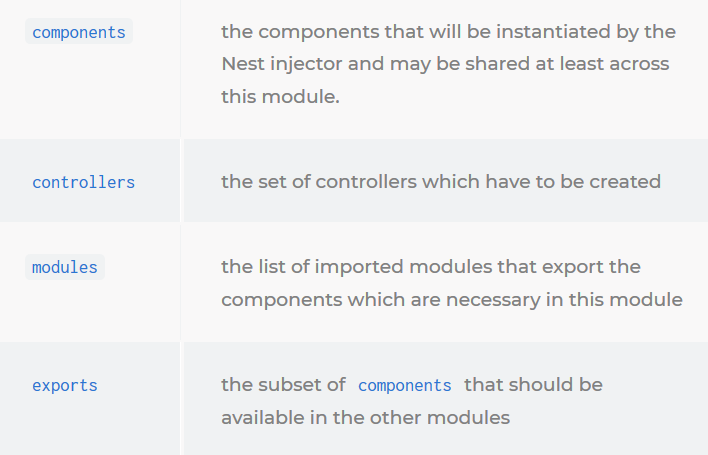Image resolution: width=708 pixels, height=455 pixels.
Task: Click 'available in the other modules' line
Action: pyautogui.click(x=365, y=418)
